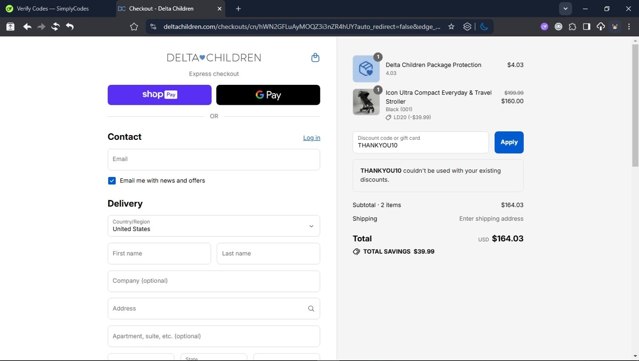This screenshot has width=639, height=361.
Task: Open the purple round extension icon
Action: pos(544,26)
